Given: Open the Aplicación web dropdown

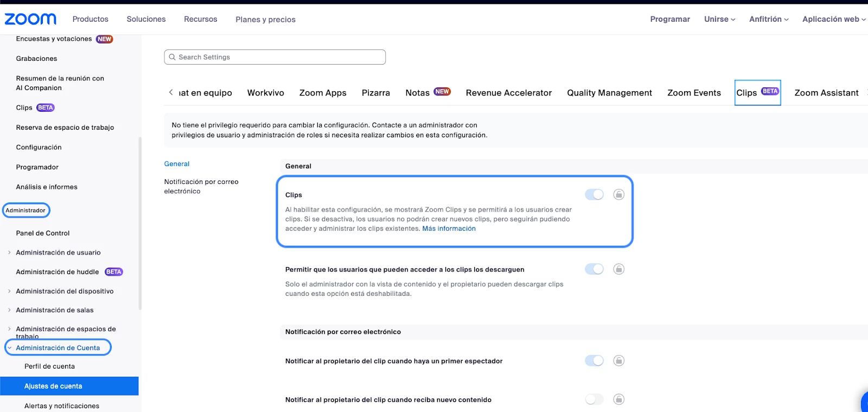Looking at the screenshot, I should 834,19.
